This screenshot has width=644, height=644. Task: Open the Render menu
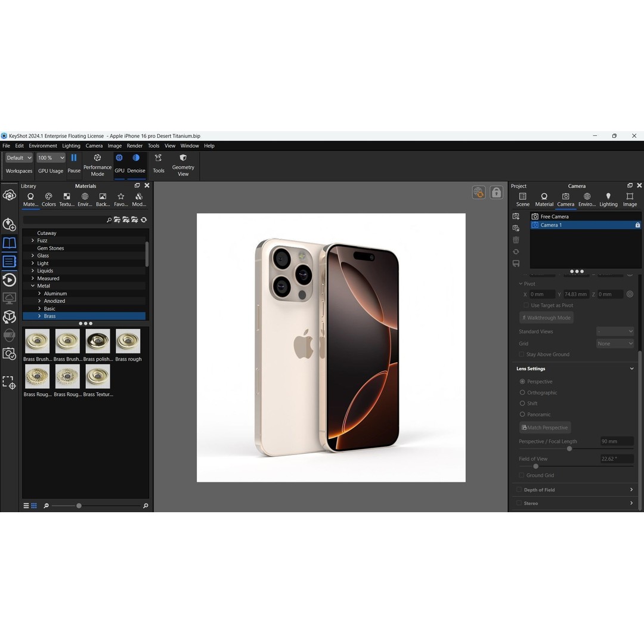point(135,146)
